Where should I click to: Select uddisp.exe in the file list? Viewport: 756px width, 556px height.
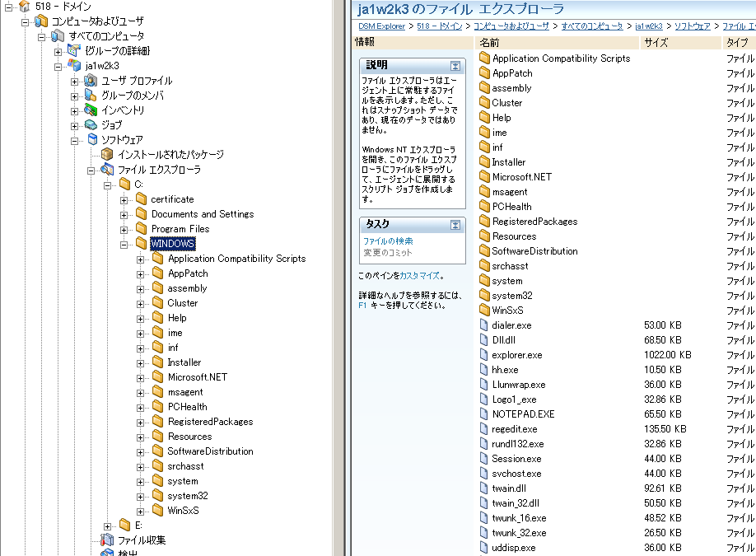pyautogui.click(x=514, y=548)
